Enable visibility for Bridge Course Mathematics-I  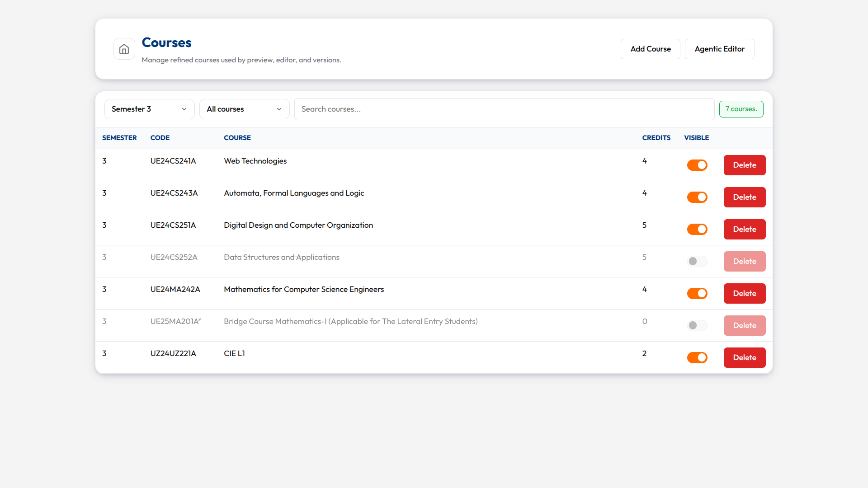(x=697, y=325)
